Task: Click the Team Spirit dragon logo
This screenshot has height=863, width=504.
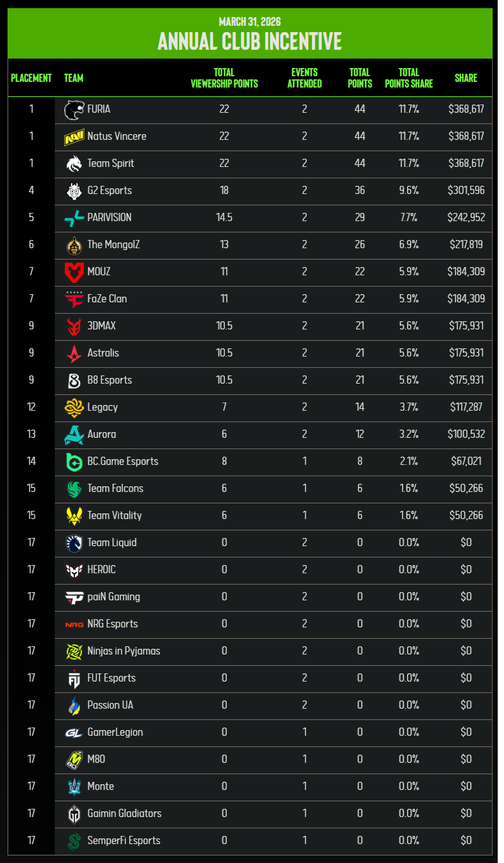Action: coord(74,164)
